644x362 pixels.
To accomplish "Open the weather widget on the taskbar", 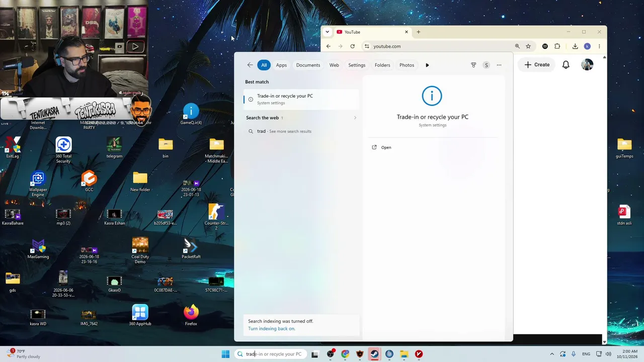I will click(23, 354).
